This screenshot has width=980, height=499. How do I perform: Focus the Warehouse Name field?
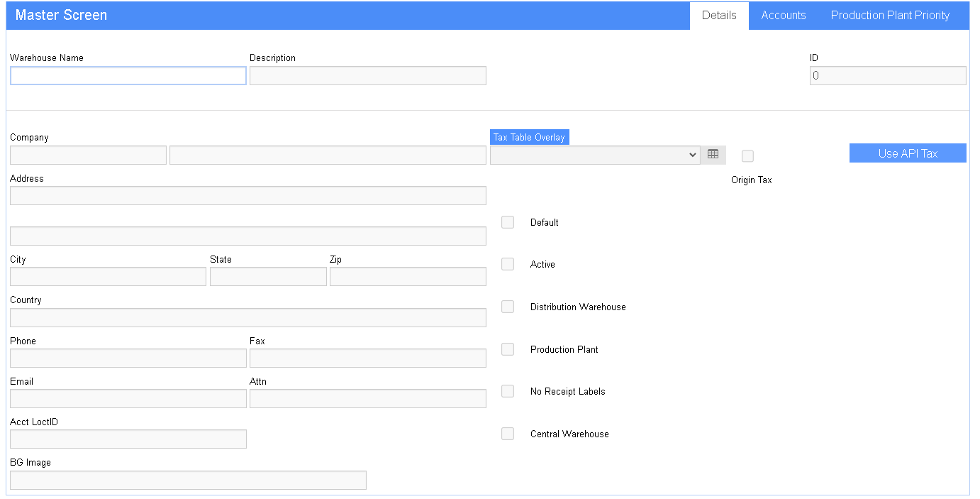(128, 76)
